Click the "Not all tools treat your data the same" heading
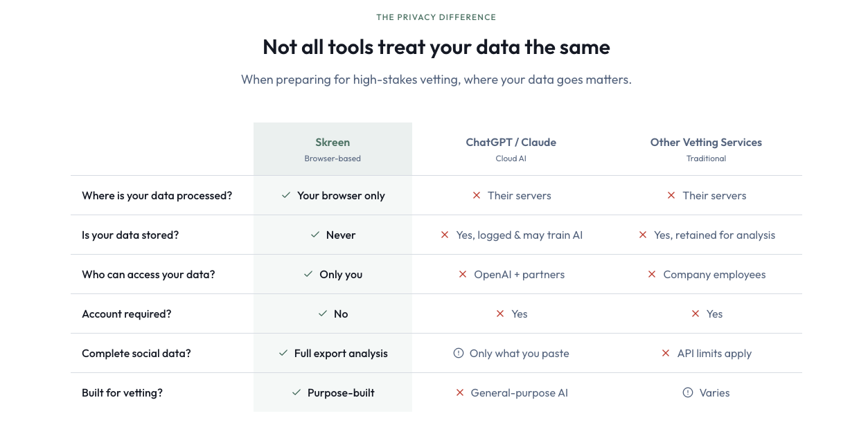 point(436,47)
